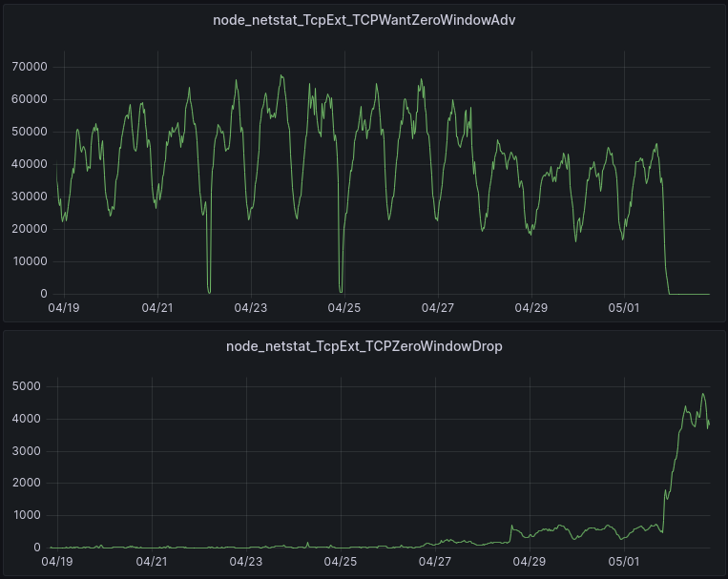Image resolution: width=728 pixels, height=579 pixels.
Task: Click the 70000 y-axis label on the top chart
Action: [29, 67]
